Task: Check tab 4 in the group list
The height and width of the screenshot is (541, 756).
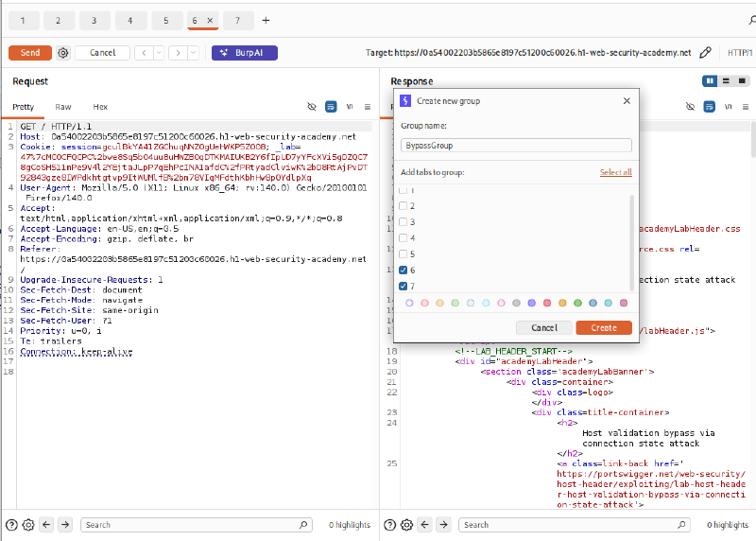Action: [404, 238]
